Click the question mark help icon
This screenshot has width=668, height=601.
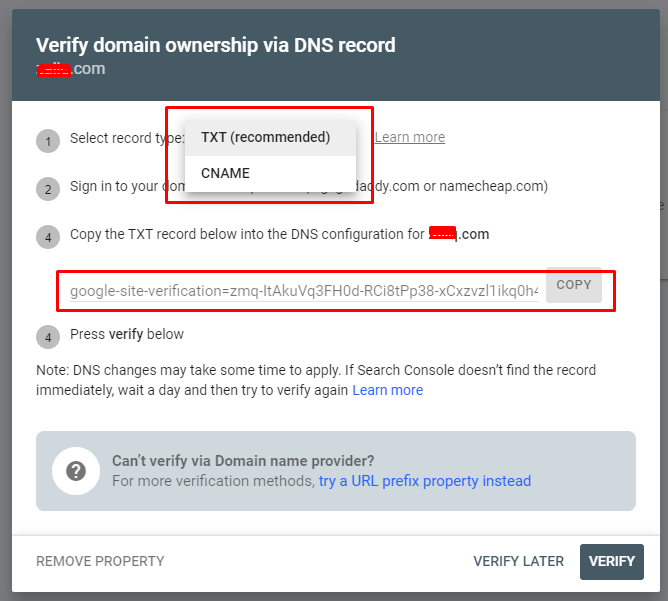click(x=76, y=471)
